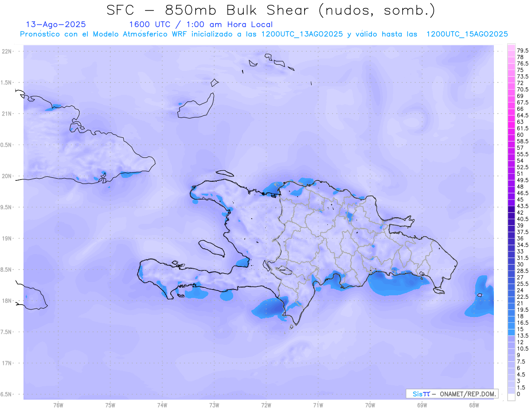Click the "Pronóstico con el Modelo Atmosférico WRF" subtitle
532x411 pixels.
(104, 34)
